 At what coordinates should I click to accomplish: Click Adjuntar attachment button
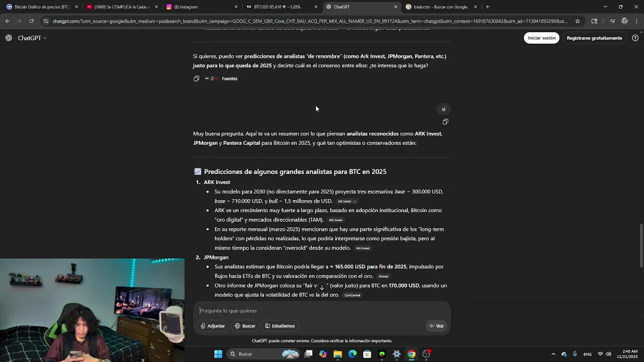click(212, 326)
